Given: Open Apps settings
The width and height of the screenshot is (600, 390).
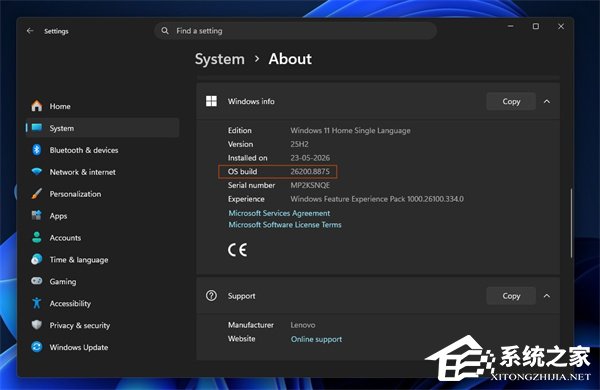Looking at the screenshot, I should point(103,216).
